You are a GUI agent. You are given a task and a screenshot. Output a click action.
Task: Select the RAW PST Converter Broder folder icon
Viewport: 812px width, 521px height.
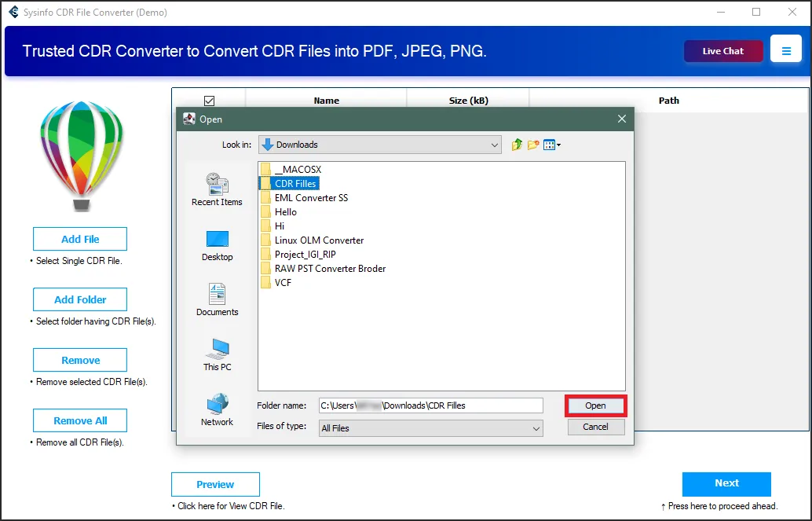pyautogui.click(x=265, y=269)
